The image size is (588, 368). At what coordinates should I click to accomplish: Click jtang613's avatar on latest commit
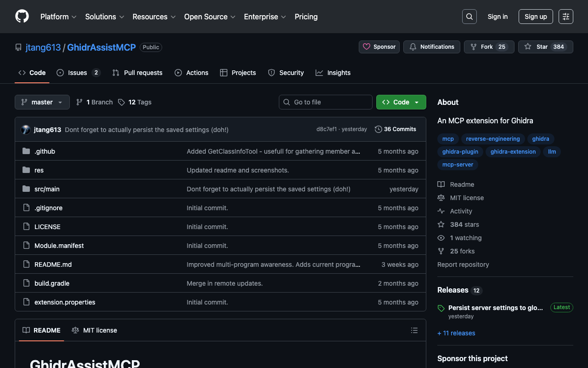(x=26, y=130)
